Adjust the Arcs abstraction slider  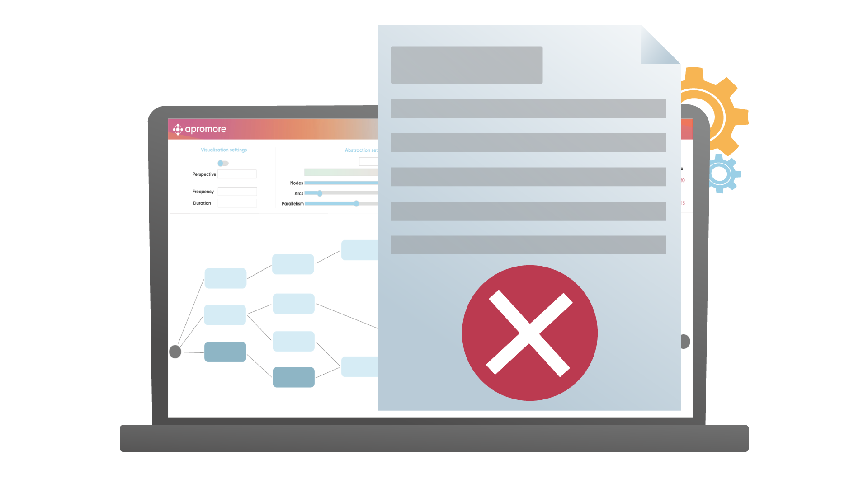[x=320, y=193]
